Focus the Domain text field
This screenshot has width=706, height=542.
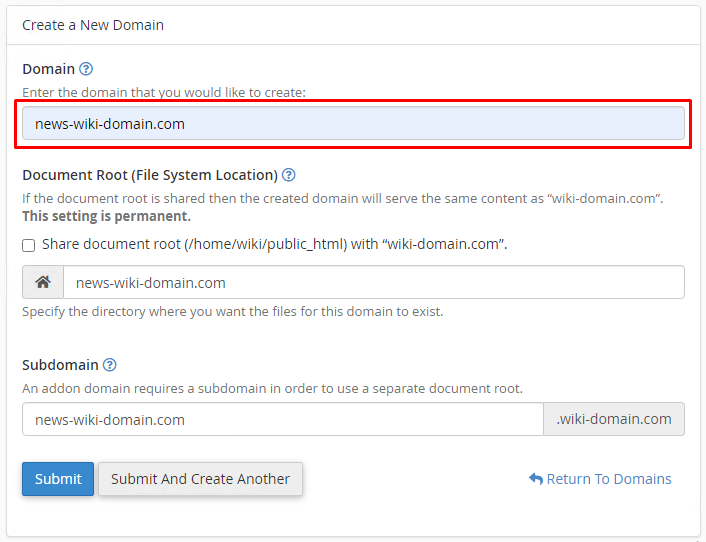(x=353, y=124)
